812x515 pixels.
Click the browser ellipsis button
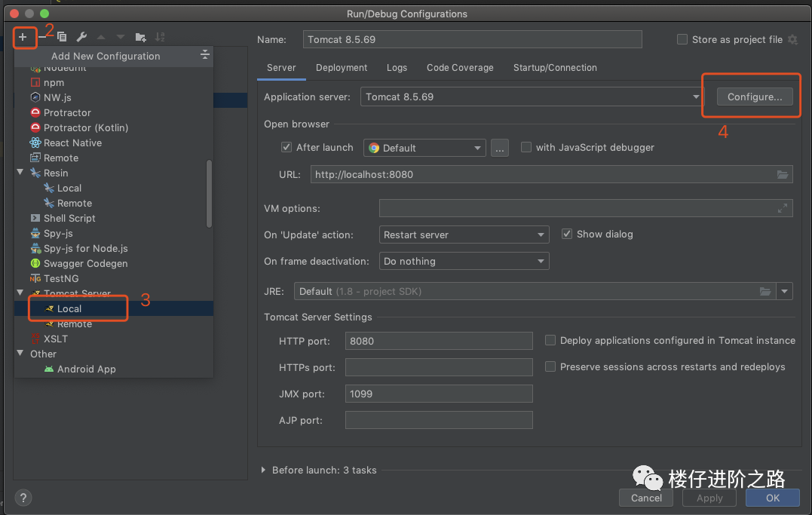(499, 149)
